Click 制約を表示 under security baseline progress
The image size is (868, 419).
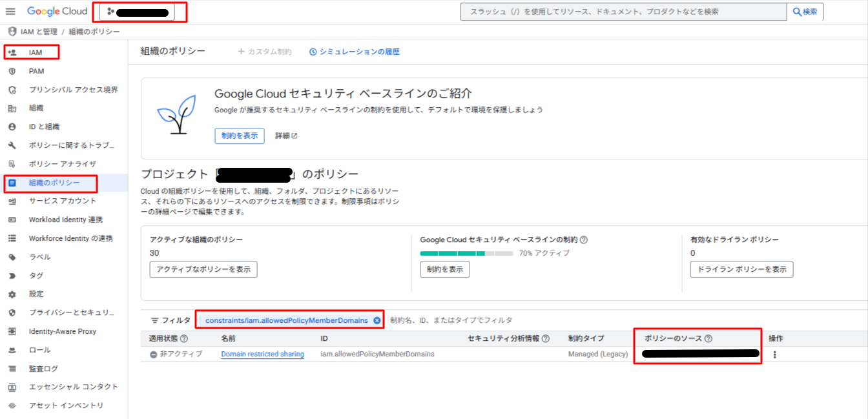click(x=445, y=269)
